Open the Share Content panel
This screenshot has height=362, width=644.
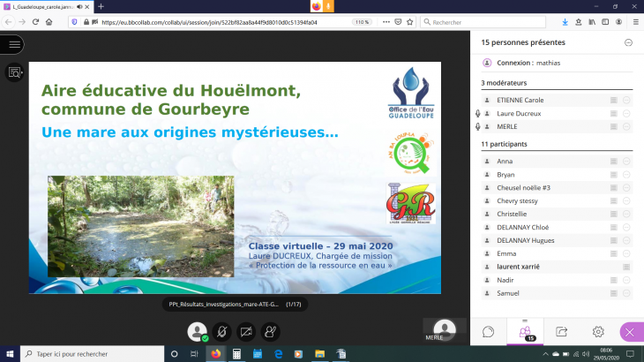tap(561, 332)
